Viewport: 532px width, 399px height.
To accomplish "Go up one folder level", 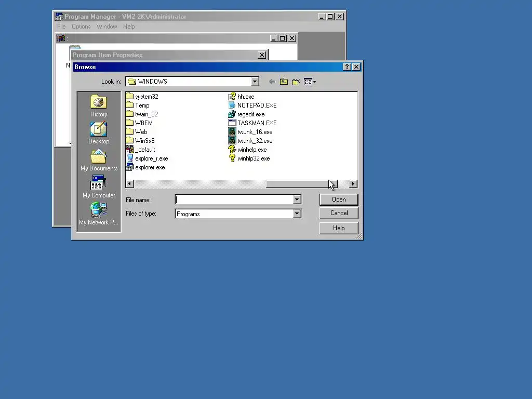I will (x=284, y=82).
